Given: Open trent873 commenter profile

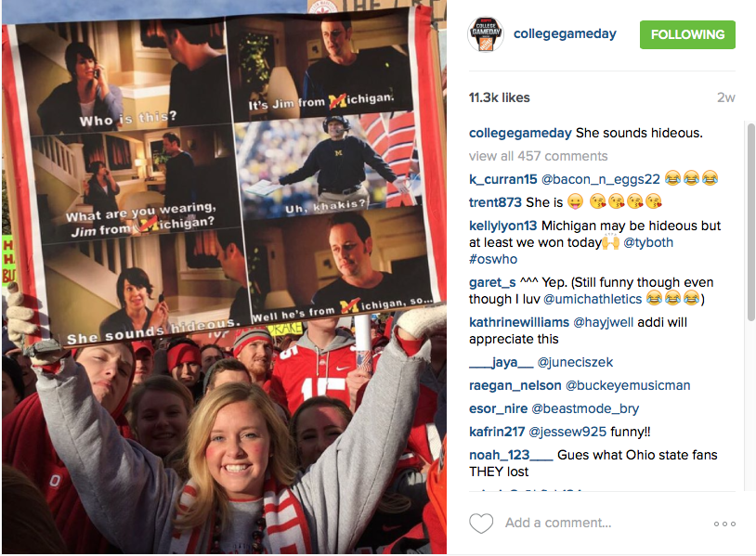Looking at the screenshot, I should [495, 202].
